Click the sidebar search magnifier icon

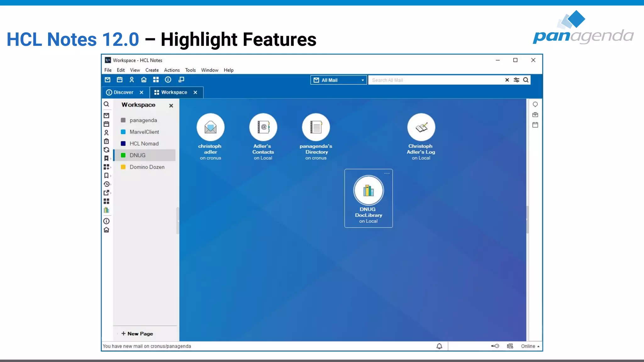(x=106, y=104)
